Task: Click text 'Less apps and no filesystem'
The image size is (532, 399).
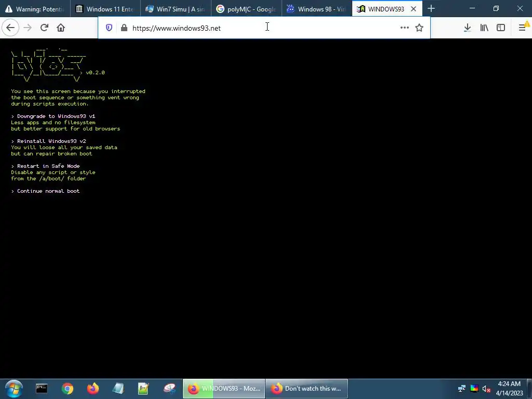Action: [x=54, y=123]
